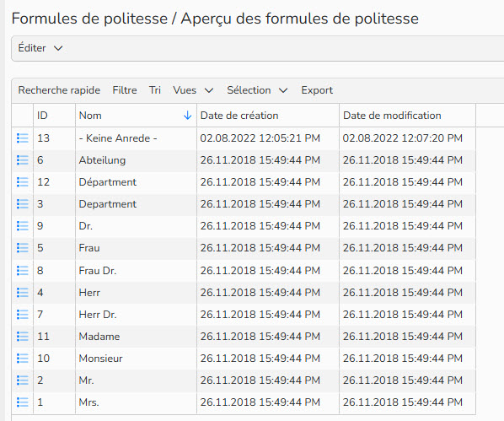Select the 'Dr.' name cell in row ID 9
Screen dimensions: 504x421
point(136,225)
